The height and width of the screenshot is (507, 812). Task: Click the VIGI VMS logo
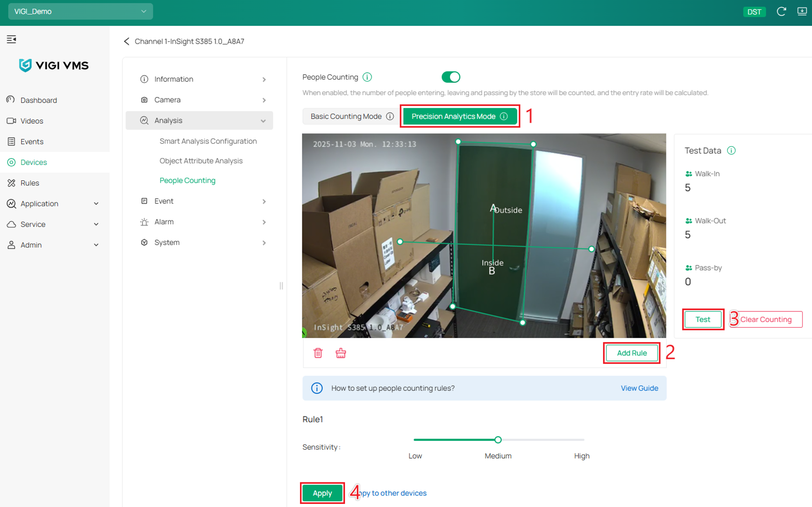point(54,65)
